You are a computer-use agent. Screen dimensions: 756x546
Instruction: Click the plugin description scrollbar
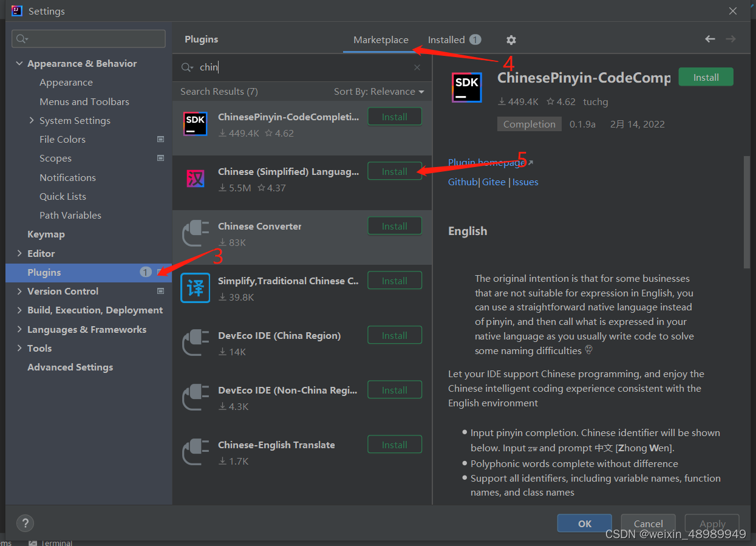tap(747, 213)
